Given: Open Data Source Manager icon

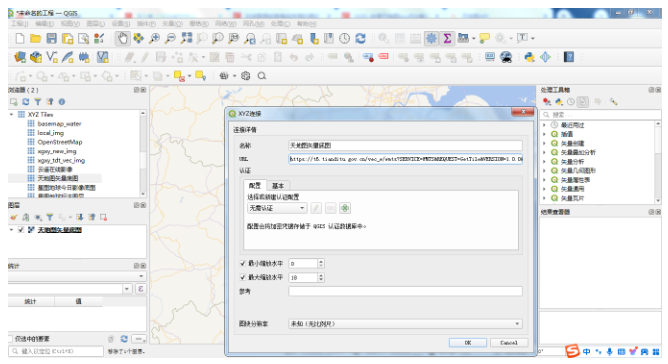Looking at the screenshot, I should click(x=20, y=57).
